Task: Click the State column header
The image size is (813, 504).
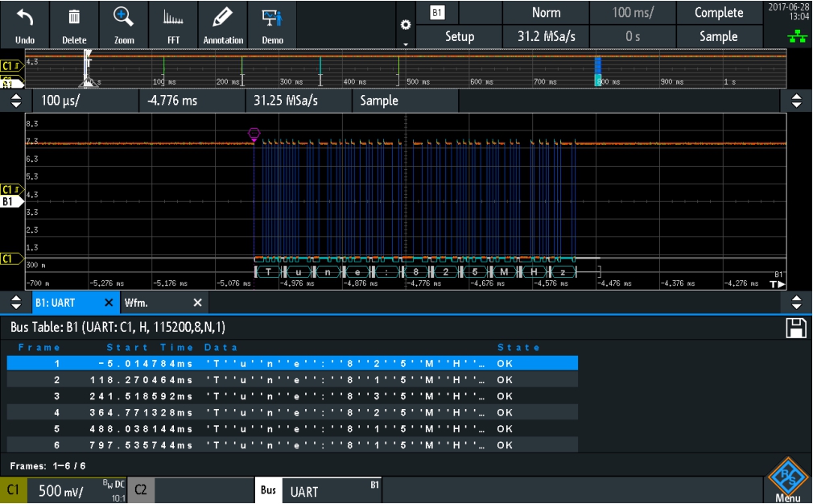Action: 518,348
